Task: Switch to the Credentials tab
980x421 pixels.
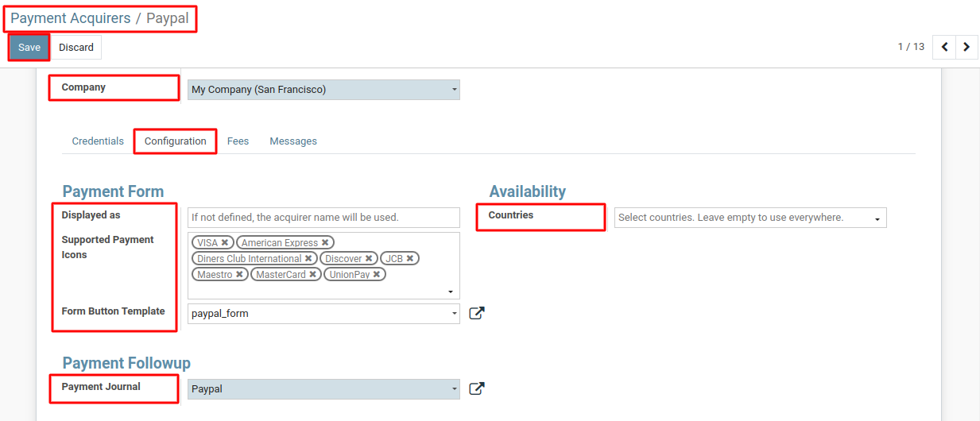Action: pos(98,141)
